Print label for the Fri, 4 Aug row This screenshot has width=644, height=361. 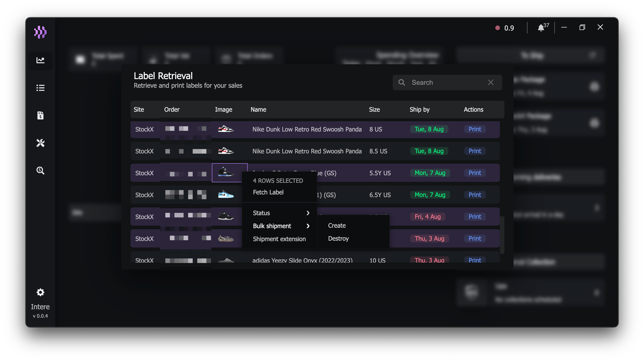pos(475,217)
